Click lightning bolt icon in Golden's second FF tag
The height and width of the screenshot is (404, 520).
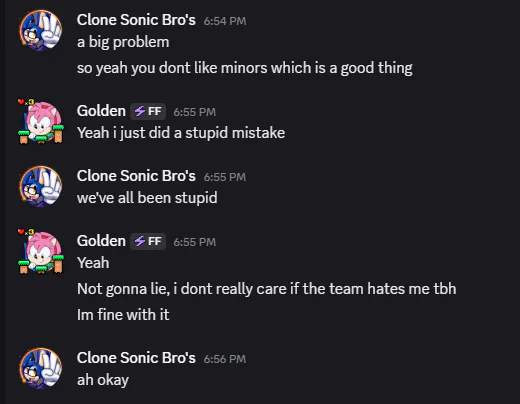point(140,241)
